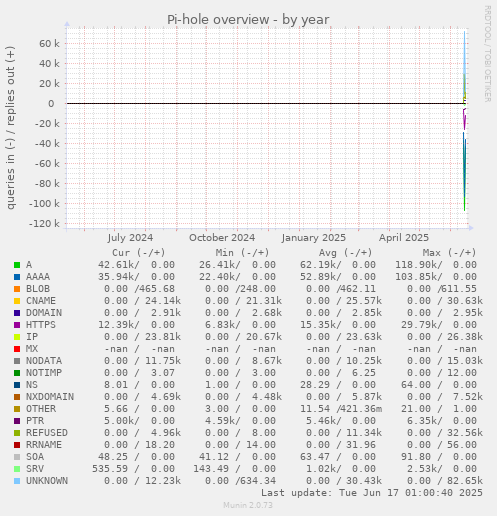Screen dimensions: 497x516
Task: Click the light blue UNKNOWN spike in the graph
Action: 464,52
